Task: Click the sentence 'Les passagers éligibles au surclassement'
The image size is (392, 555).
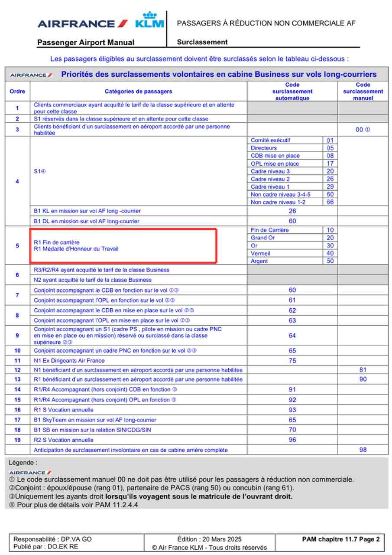Action: 199,59
